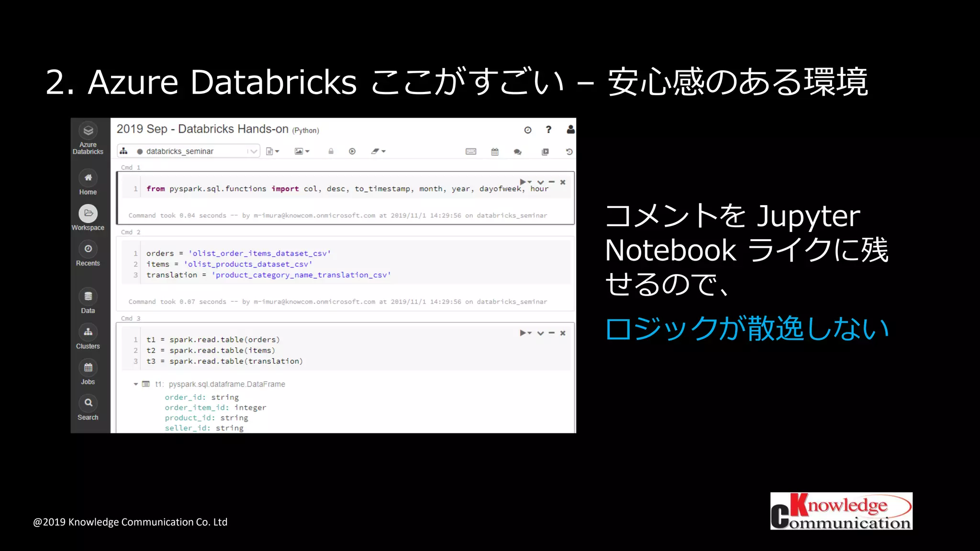Click Cmd 1 'took 0.04 seconds' status line
The height and width of the screenshot is (551, 980).
tap(337, 216)
